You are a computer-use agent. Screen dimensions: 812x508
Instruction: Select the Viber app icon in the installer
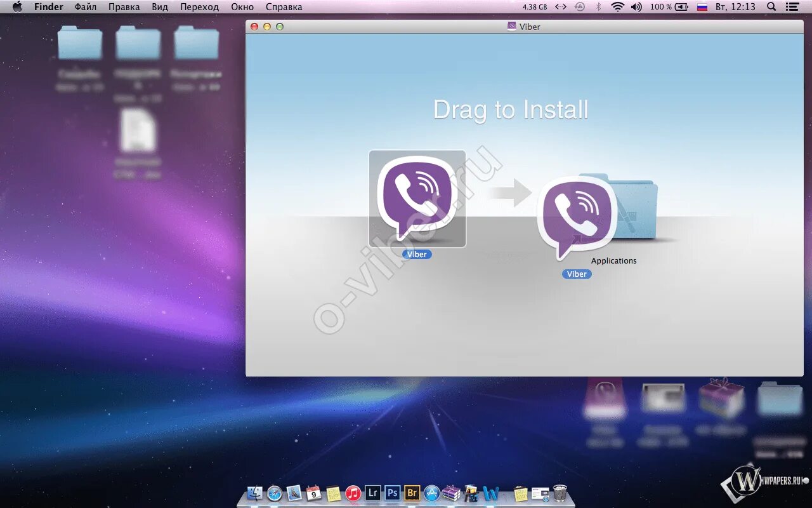tap(417, 199)
